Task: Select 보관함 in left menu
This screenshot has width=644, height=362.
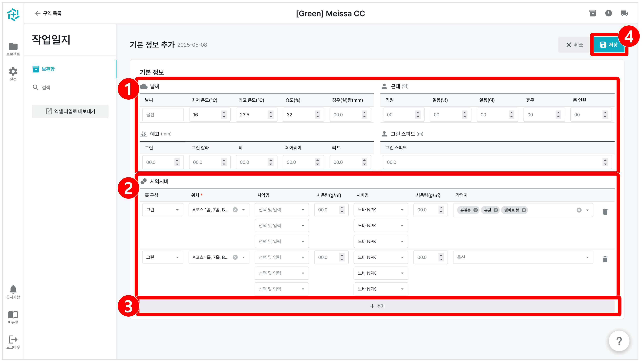Action: tap(47, 69)
